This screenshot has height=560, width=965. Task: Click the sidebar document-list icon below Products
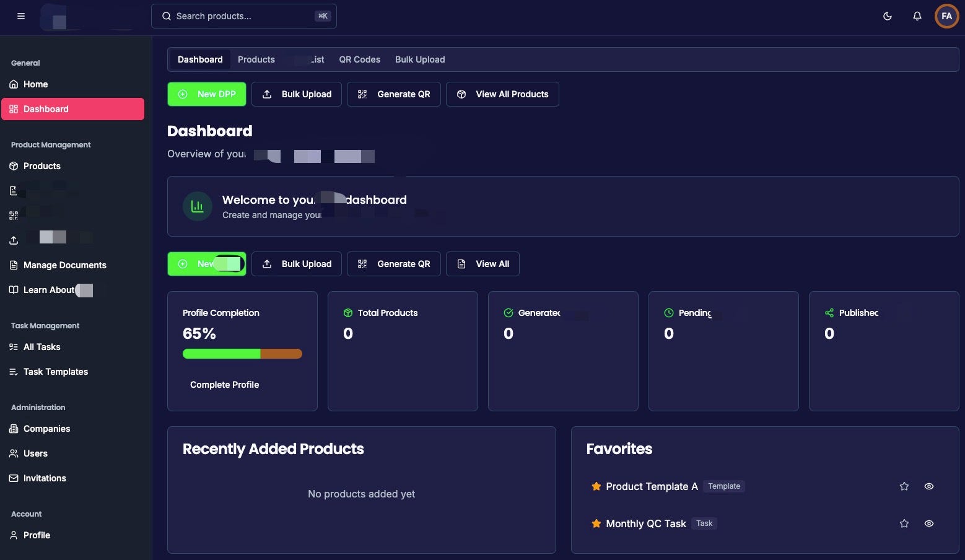(14, 191)
